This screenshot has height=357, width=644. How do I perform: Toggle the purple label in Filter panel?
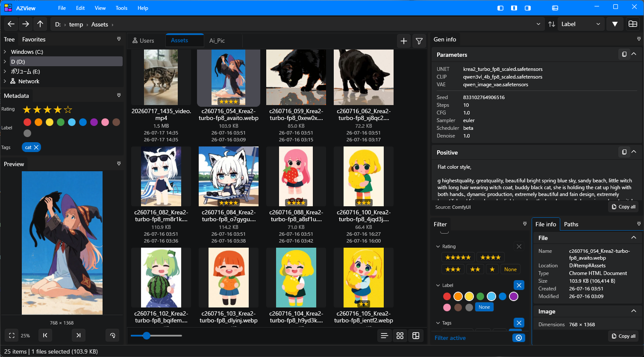(x=514, y=296)
